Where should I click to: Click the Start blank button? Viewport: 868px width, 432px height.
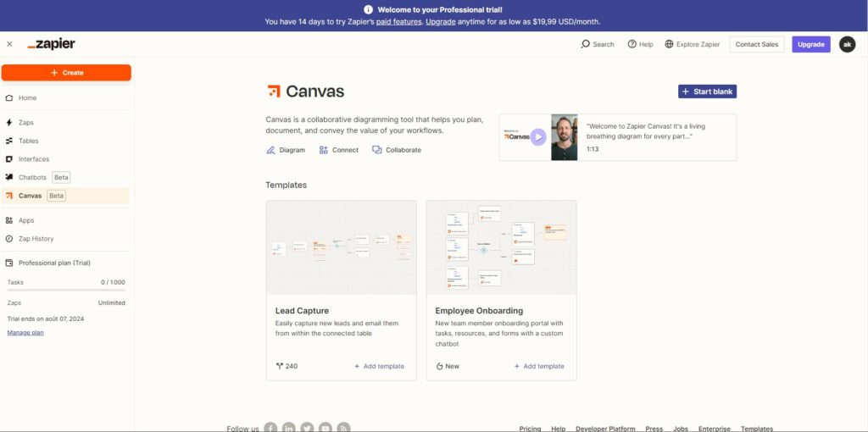tap(708, 91)
